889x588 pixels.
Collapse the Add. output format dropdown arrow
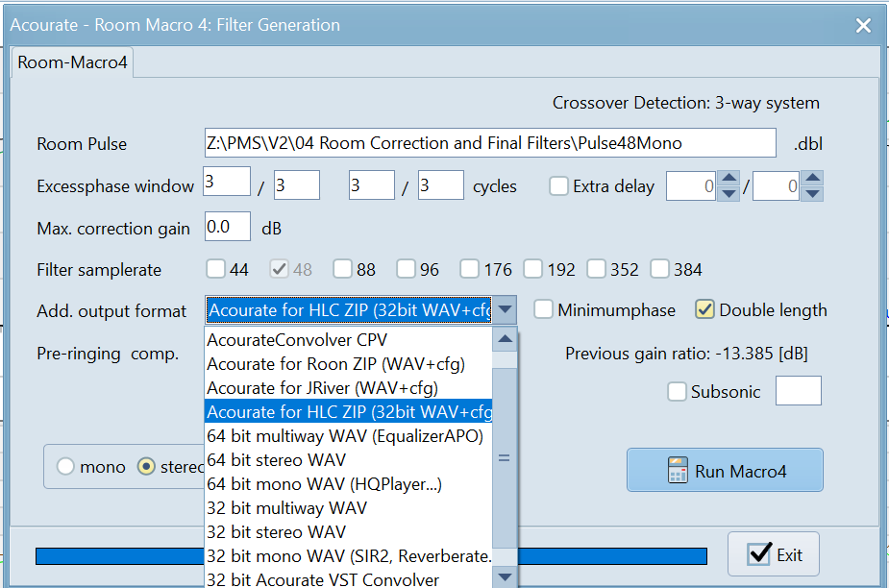click(x=505, y=310)
